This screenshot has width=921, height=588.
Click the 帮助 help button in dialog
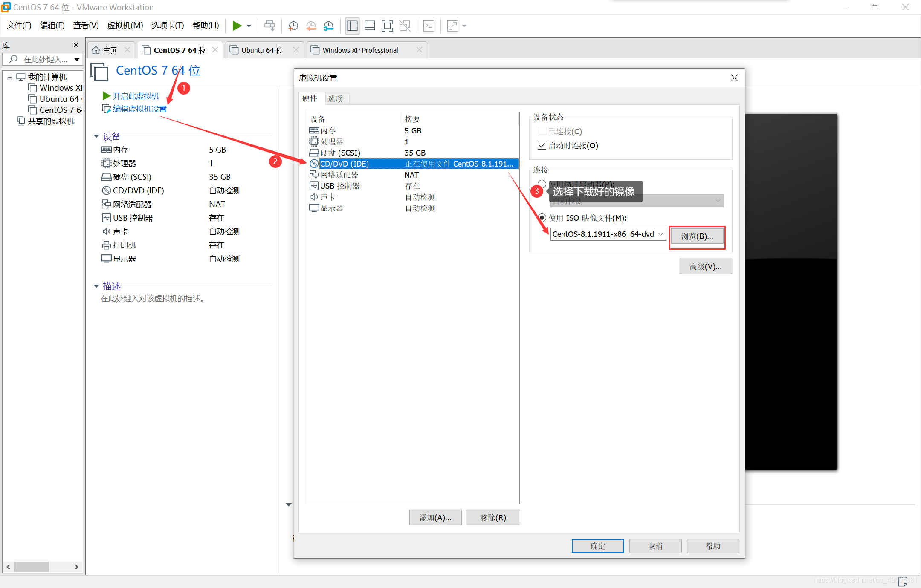tap(713, 546)
